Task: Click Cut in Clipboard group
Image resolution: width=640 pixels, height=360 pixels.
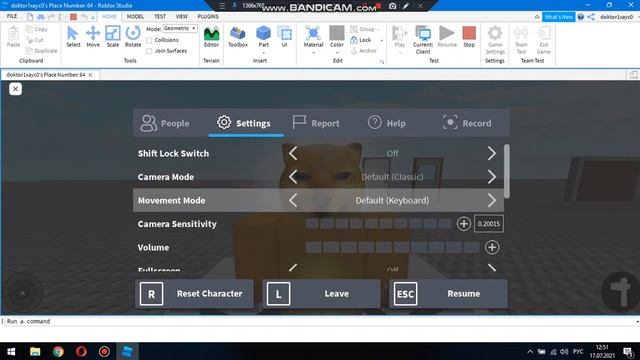Action: click(x=35, y=40)
